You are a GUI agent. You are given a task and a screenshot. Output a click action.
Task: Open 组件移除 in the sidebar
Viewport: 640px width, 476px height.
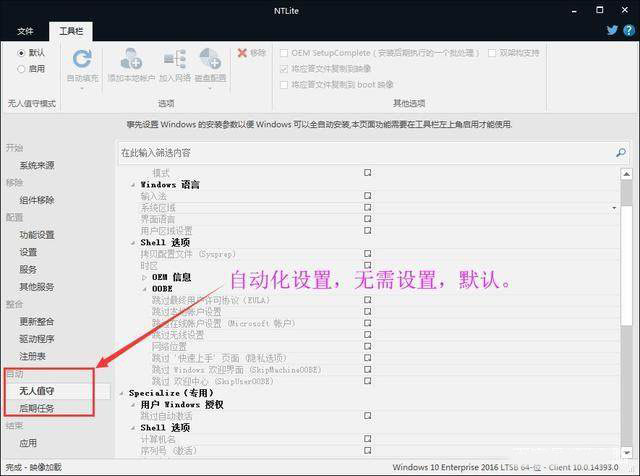tap(37, 200)
